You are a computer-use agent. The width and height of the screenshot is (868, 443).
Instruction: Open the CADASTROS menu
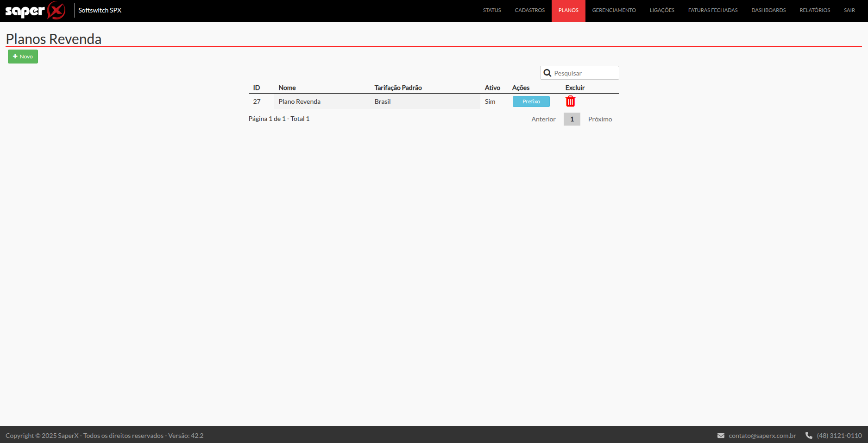coord(529,10)
